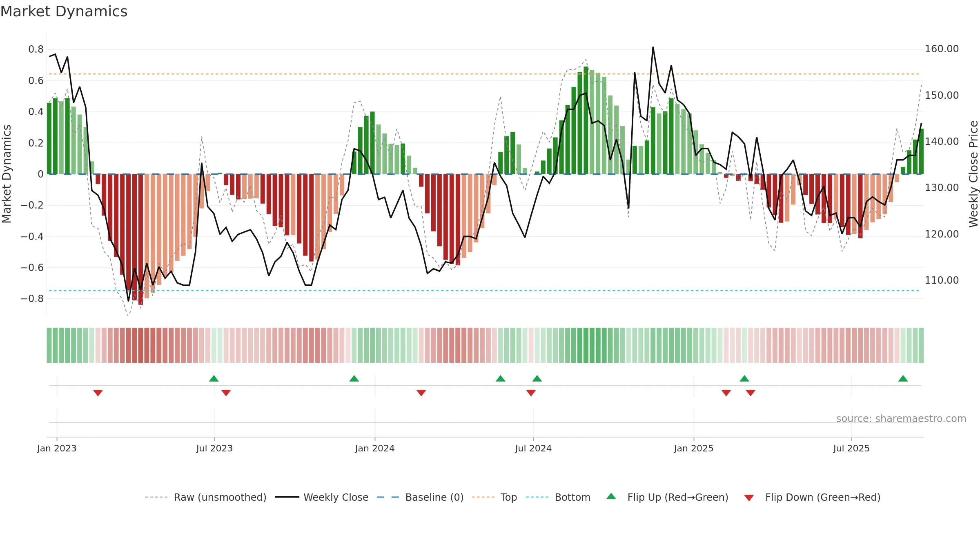Click the 120.00 right axis label
Viewport: 980px width, 551px height.
942,234
